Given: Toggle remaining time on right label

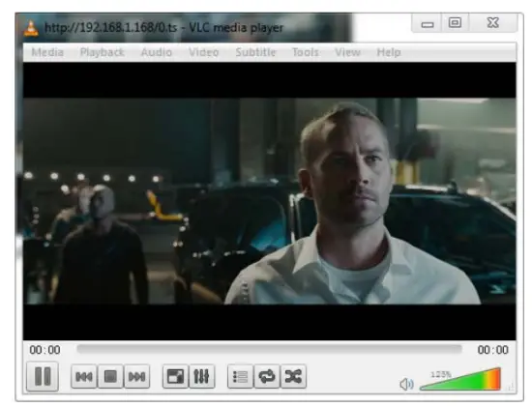Looking at the screenshot, I should [x=492, y=350].
